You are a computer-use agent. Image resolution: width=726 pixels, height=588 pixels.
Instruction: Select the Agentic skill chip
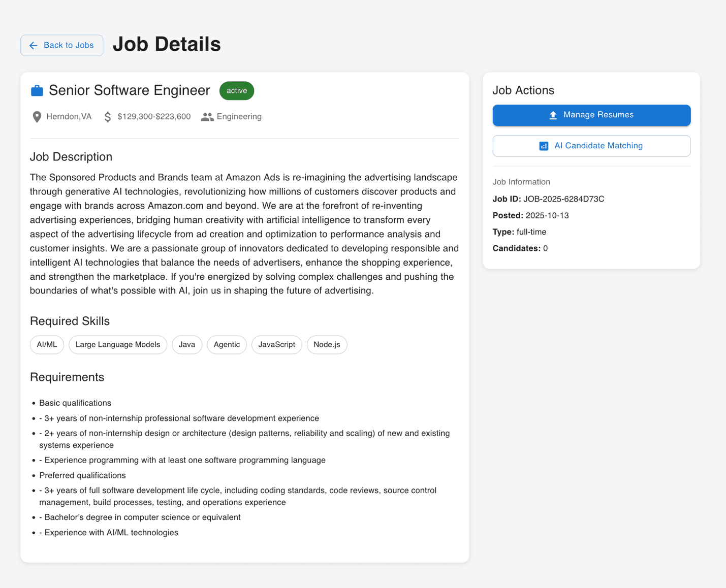[x=227, y=345]
